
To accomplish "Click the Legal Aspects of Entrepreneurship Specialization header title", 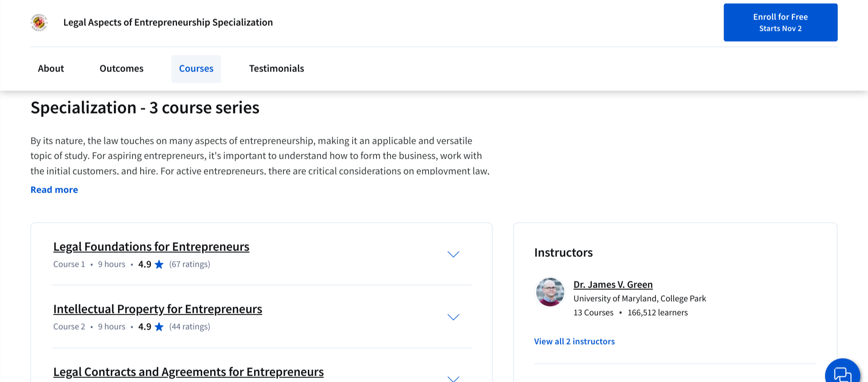I will [168, 23].
